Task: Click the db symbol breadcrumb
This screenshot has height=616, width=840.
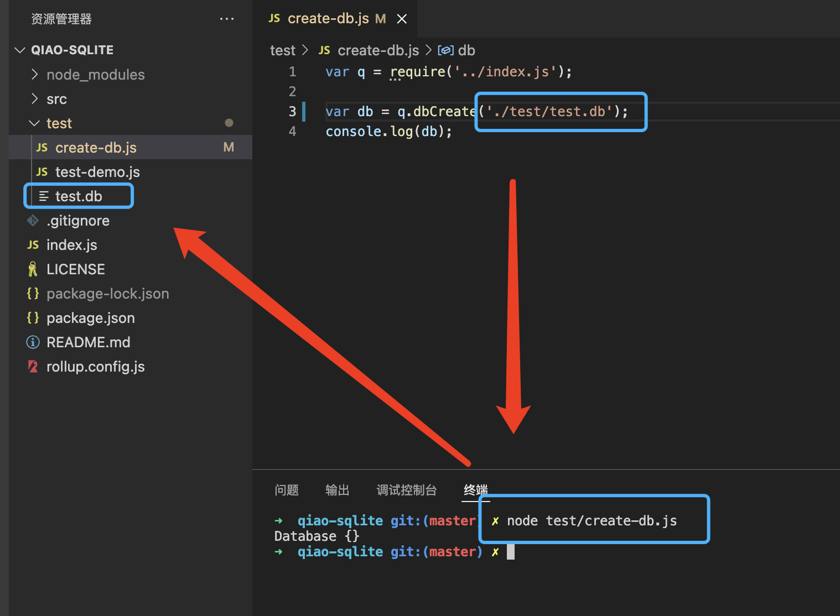Action: tap(466, 50)
